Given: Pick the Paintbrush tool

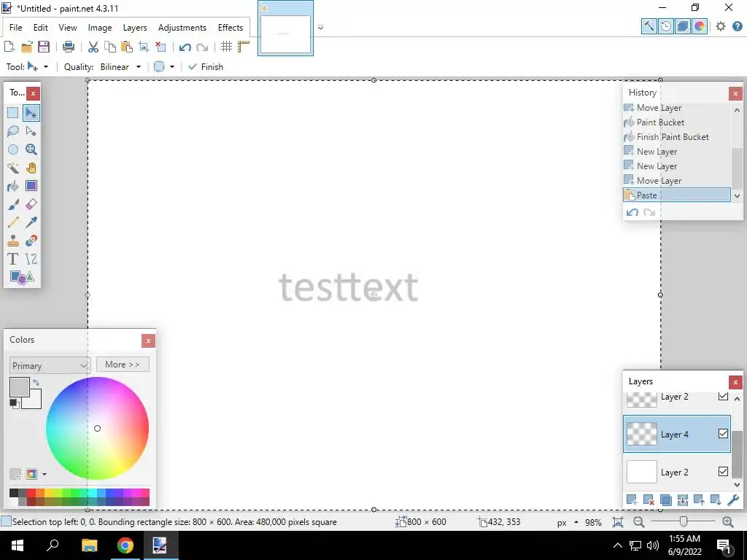Looking at the screenshot, I should 13,204.
